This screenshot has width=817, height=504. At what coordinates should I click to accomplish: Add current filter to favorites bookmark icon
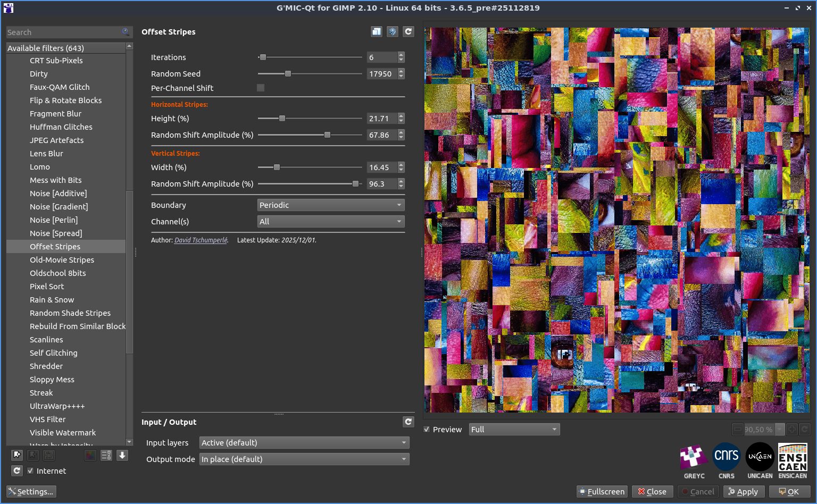[17, 455]
